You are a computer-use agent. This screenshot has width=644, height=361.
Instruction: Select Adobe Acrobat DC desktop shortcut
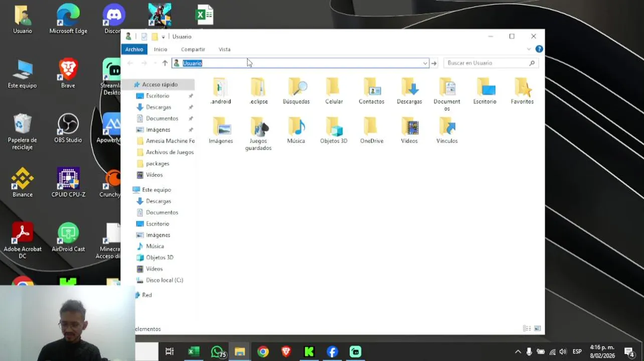[23, 241]
